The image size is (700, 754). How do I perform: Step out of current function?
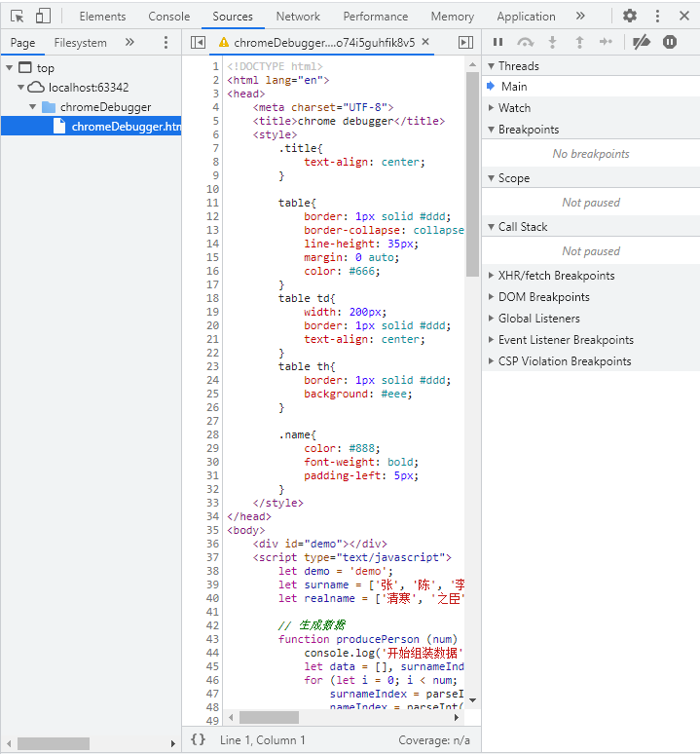(579, 42)
